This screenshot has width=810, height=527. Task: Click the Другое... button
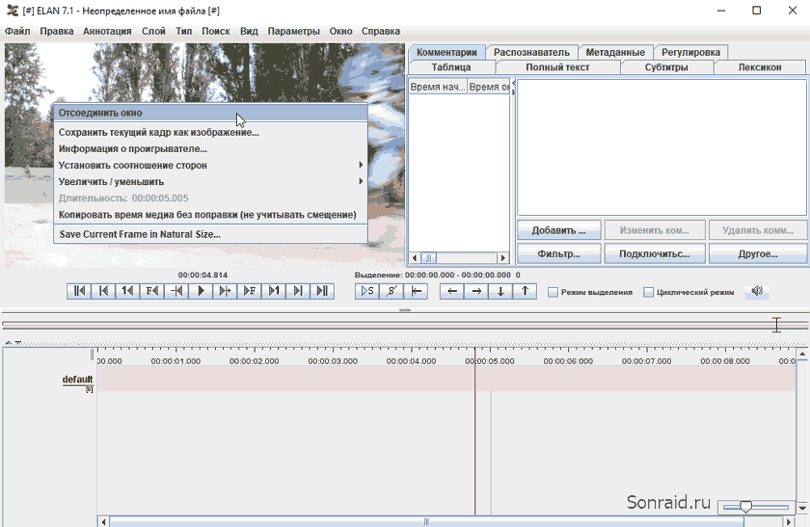coord(758,254)
